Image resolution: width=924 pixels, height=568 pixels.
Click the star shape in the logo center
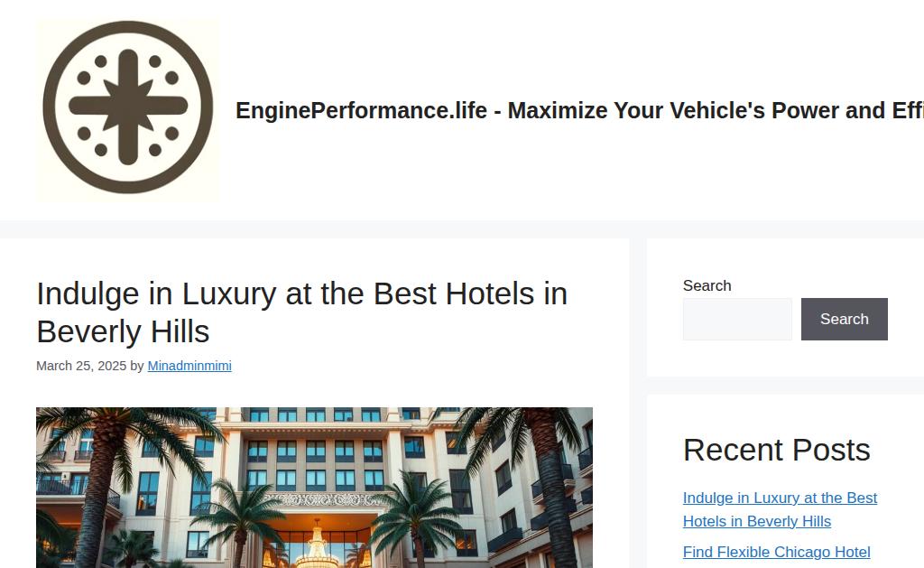[128, 107]
